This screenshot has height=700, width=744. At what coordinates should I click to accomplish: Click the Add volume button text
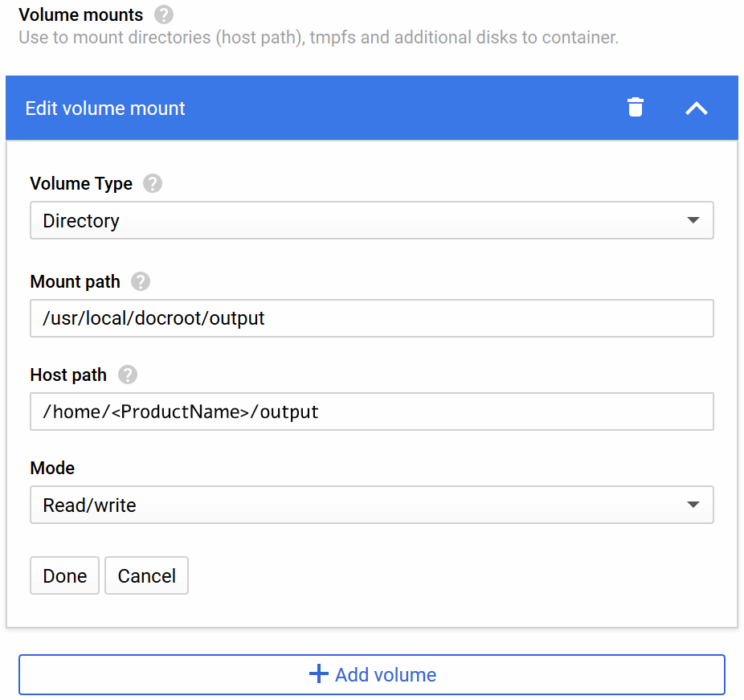386,674
